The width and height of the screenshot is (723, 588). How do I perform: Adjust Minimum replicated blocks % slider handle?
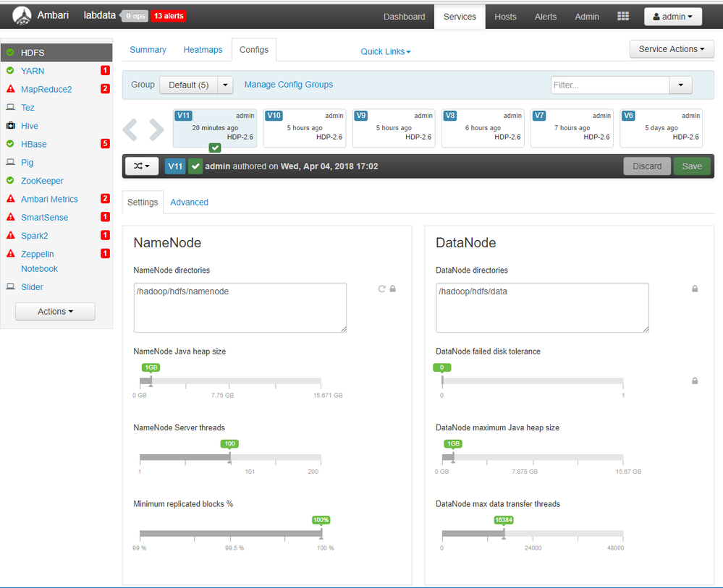[x=321, y=534]
